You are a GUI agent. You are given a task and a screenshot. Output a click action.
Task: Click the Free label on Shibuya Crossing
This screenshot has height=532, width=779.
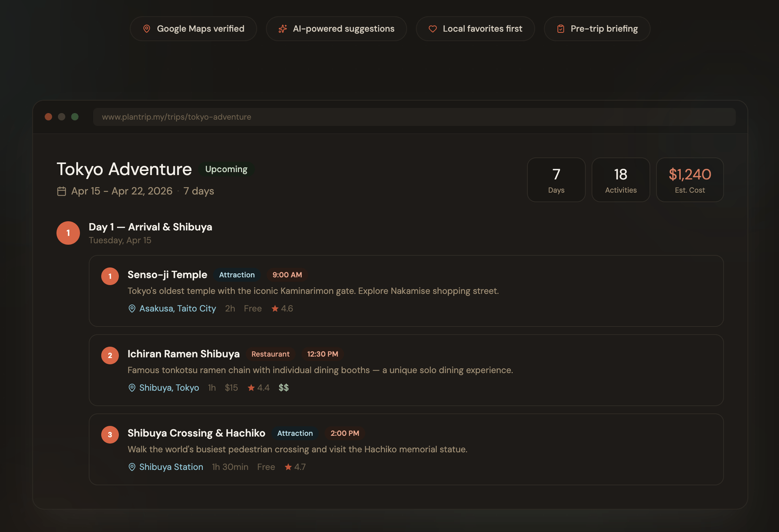(266, 467)
